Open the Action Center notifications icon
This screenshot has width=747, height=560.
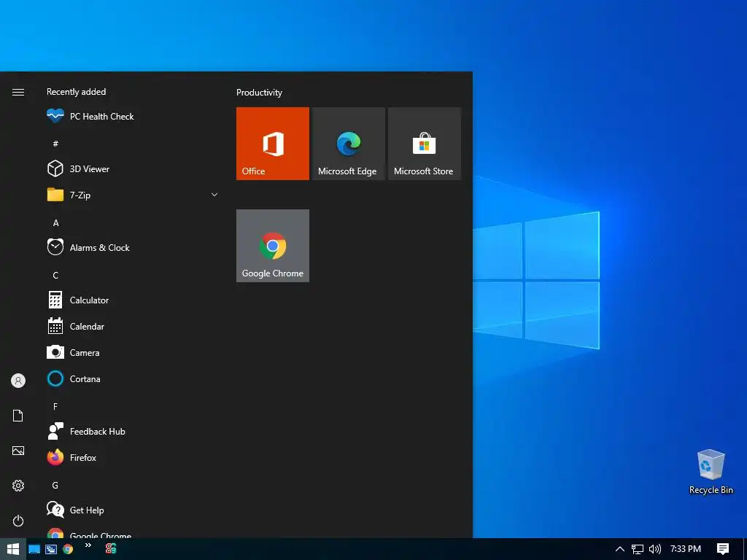(x=723, y=549)
